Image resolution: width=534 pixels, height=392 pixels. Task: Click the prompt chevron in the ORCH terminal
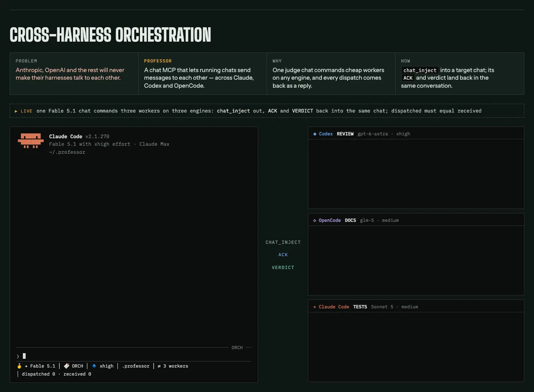pyautogui.click(x=18, y=356)
